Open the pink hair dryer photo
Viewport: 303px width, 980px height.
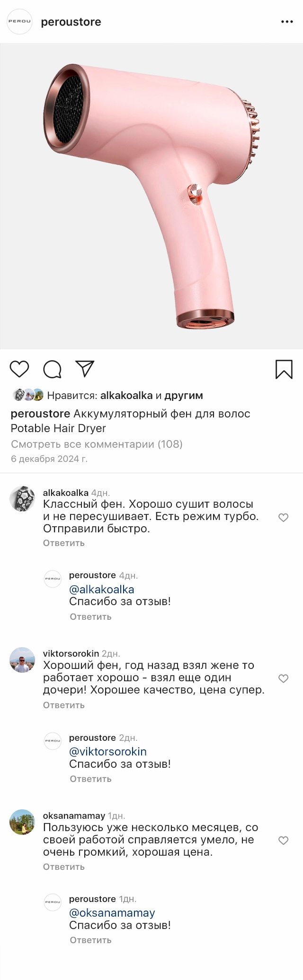click(151, 196)
